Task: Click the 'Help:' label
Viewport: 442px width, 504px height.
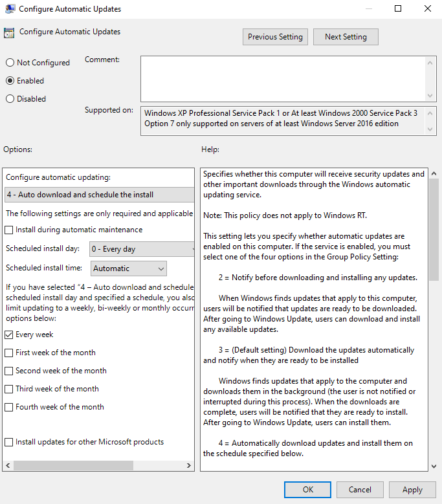Action: click(210, 149)
